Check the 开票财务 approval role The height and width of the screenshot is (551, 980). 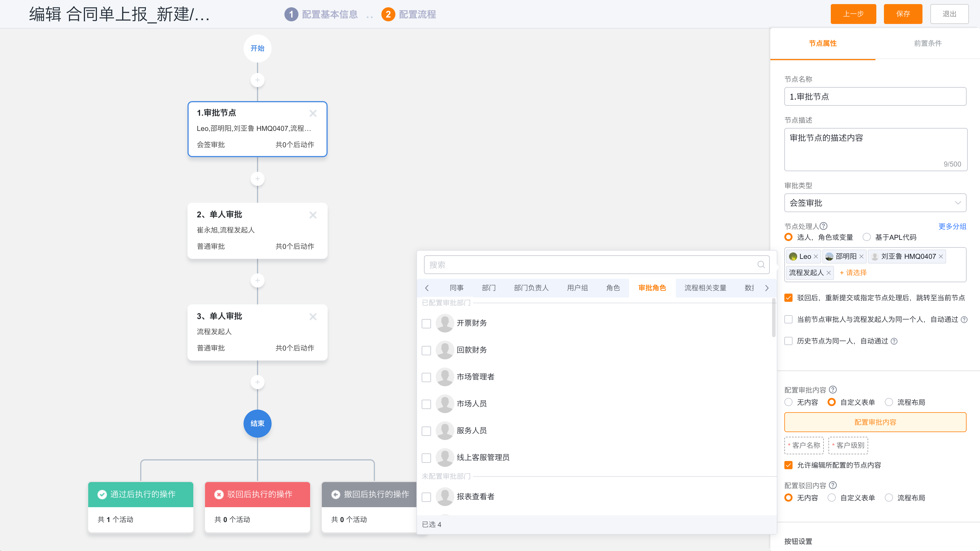click(426, 323)
